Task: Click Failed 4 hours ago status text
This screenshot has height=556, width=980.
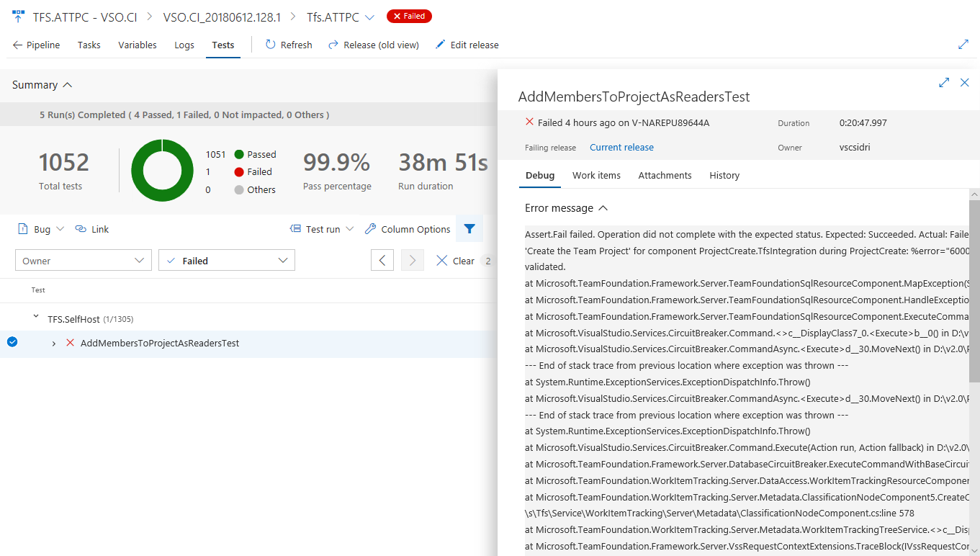Action: pos(624,123)
